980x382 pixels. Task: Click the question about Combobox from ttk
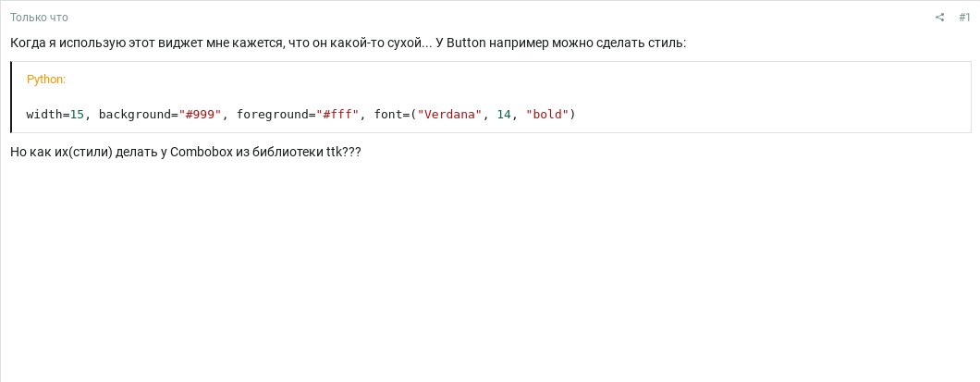186,152
